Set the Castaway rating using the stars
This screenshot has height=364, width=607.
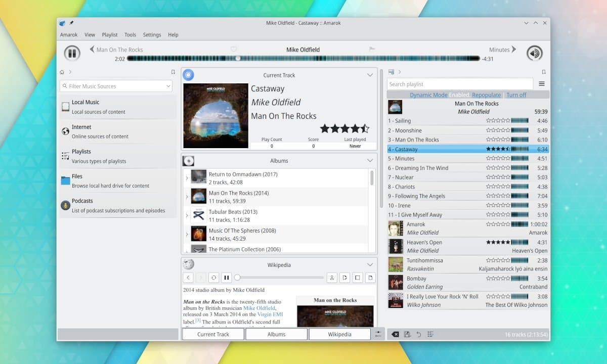click(x=344, y=128)
